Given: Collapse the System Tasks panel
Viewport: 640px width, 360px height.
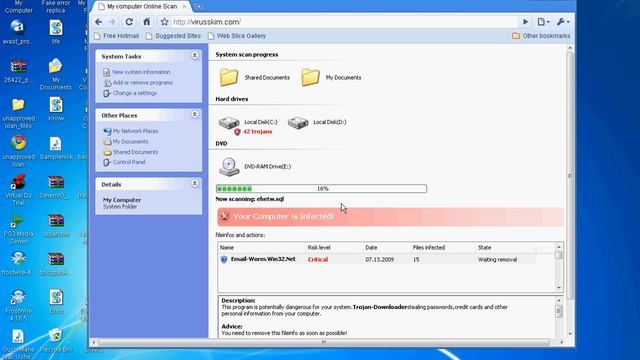Looking at the screenshot, I should [195, 56].
